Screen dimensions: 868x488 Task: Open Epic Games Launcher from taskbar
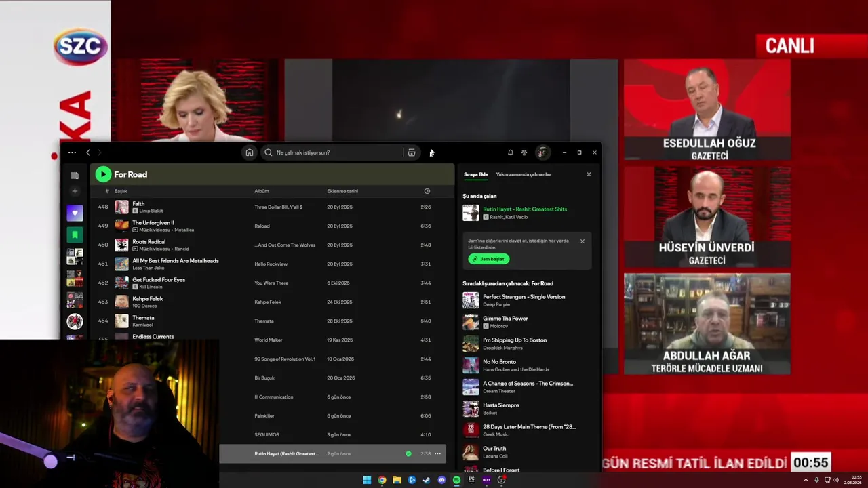coord(471,480)
